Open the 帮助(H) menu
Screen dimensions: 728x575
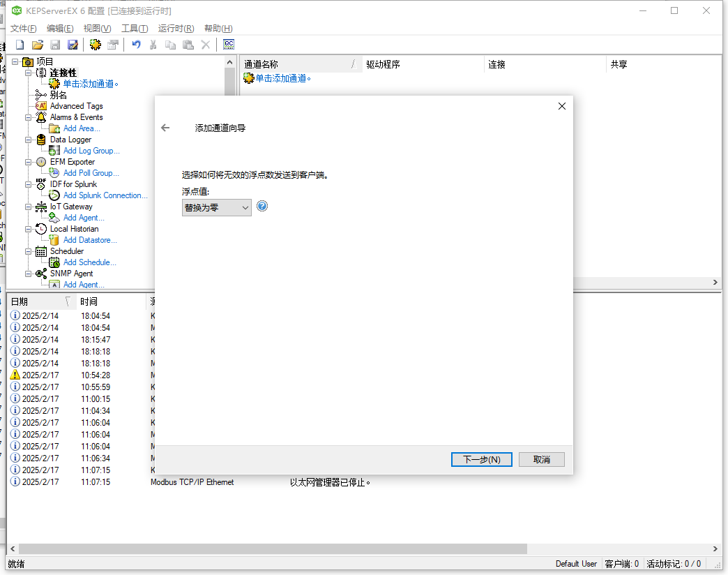(x=218, y=29)
